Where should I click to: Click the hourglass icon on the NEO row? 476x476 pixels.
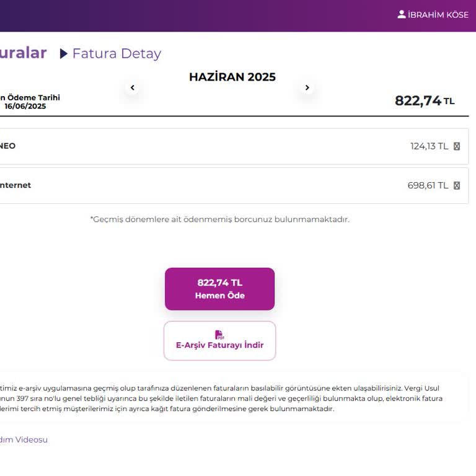[x=457, y=146]
